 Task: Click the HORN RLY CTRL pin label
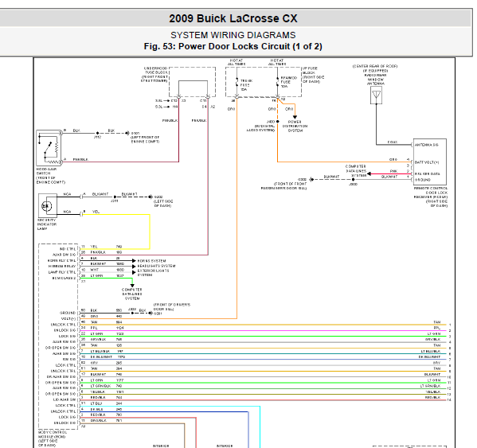click(62, 260)
